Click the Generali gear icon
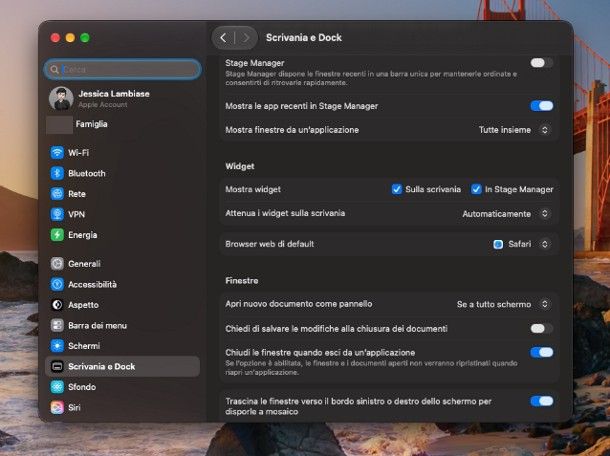The image size is (610, 456). click(x=57, y=264)
